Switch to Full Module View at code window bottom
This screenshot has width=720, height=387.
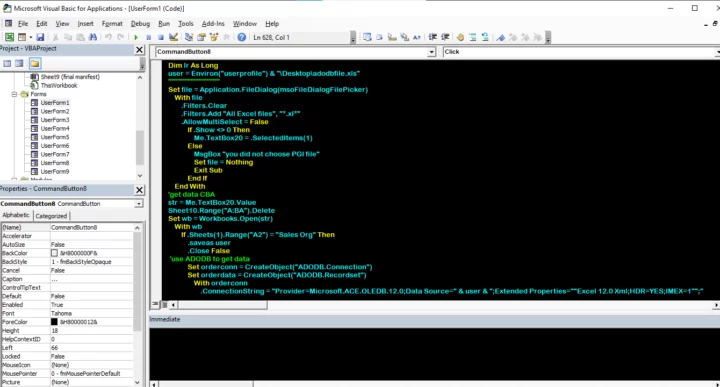point(164,304)
